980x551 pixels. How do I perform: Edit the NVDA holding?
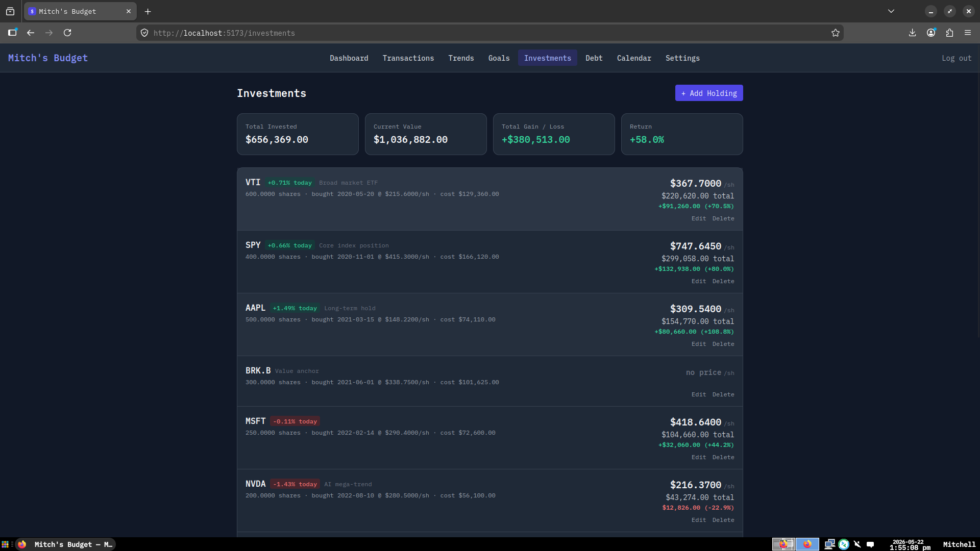point(699,520)
